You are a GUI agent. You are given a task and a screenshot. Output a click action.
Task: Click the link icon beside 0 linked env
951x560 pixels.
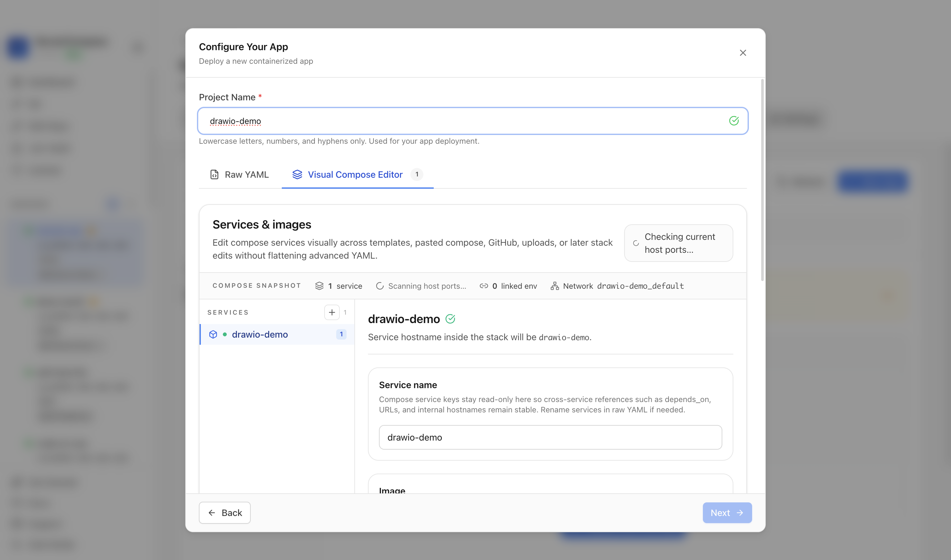tap(484, 286)
